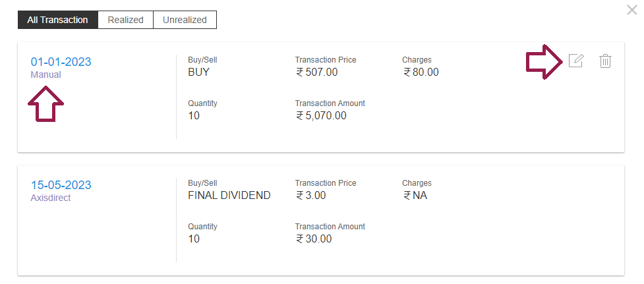This screenshot has height=284, width=644.
Task: Click the ₹30.00 dividend transaction amount
Action: pyautogui.click(x=314, y=239)
